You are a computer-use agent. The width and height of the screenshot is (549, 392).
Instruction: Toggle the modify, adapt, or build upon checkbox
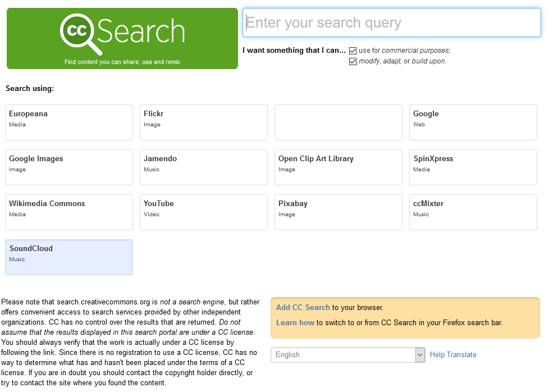353,62
